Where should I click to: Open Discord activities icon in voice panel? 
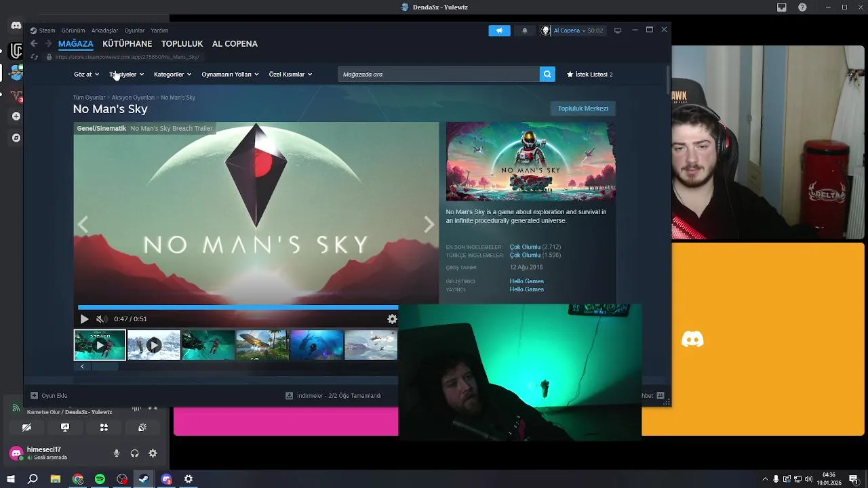click(104, 428)
